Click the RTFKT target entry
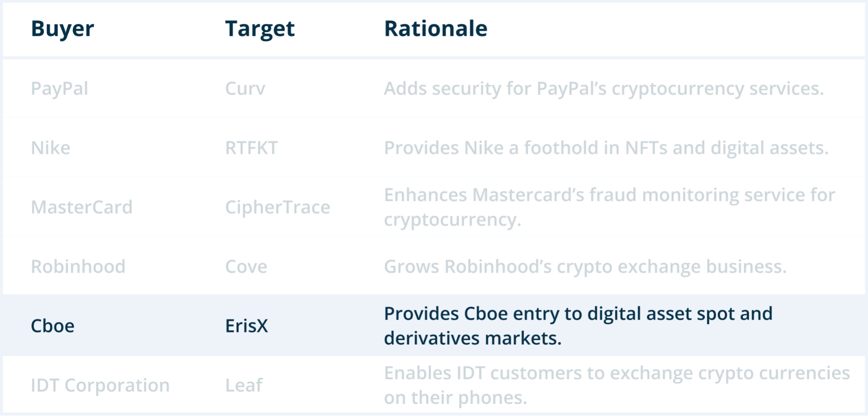 click(251, 148)
